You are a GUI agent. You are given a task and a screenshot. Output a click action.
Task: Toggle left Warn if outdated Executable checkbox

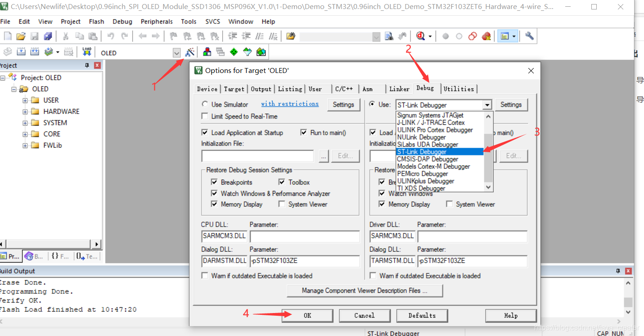point(205,276)
